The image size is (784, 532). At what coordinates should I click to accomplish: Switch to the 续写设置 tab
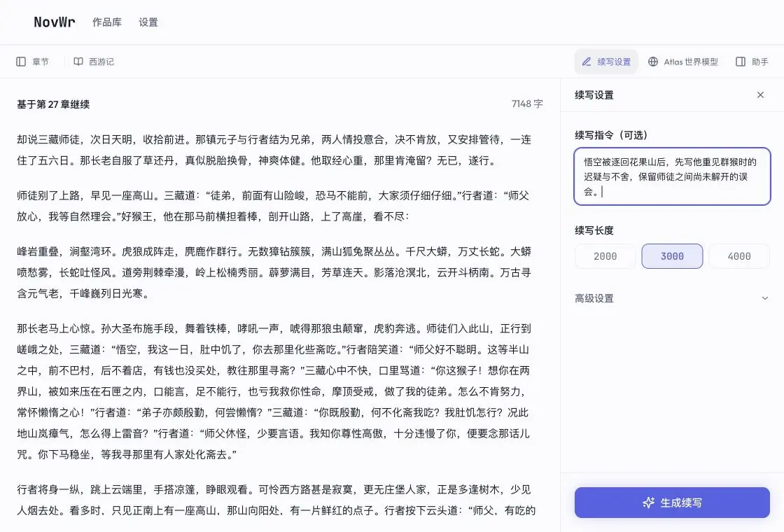(606, 62)
